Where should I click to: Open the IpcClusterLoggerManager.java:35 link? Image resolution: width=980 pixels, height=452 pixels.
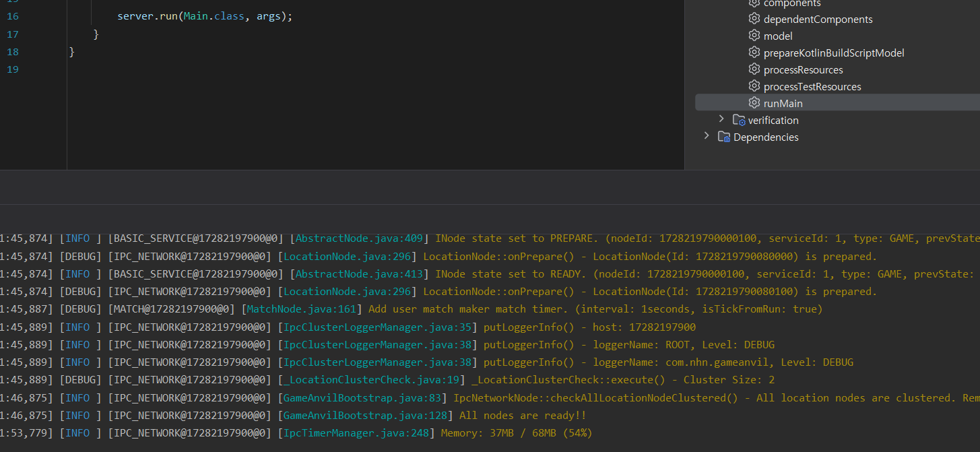tap(380, 327)
